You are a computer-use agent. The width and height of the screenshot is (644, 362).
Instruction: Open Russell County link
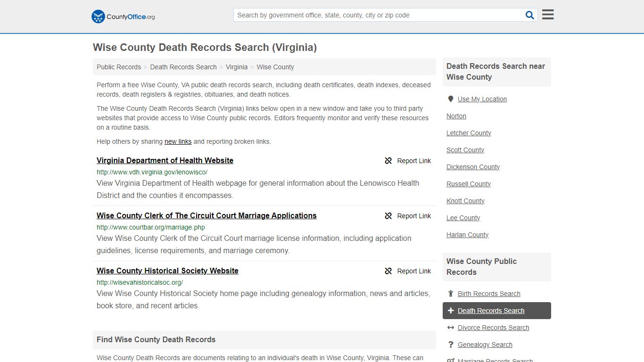[x=469, y=184]
